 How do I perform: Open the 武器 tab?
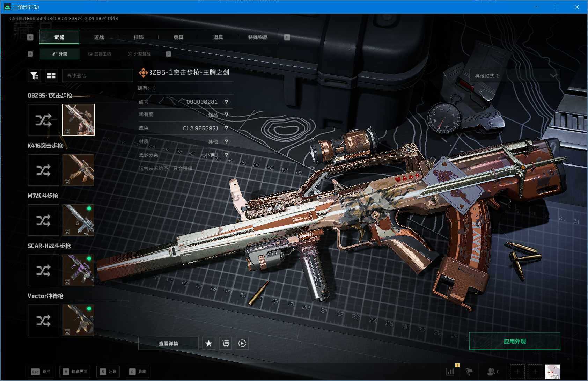click(x=59, y=37)
